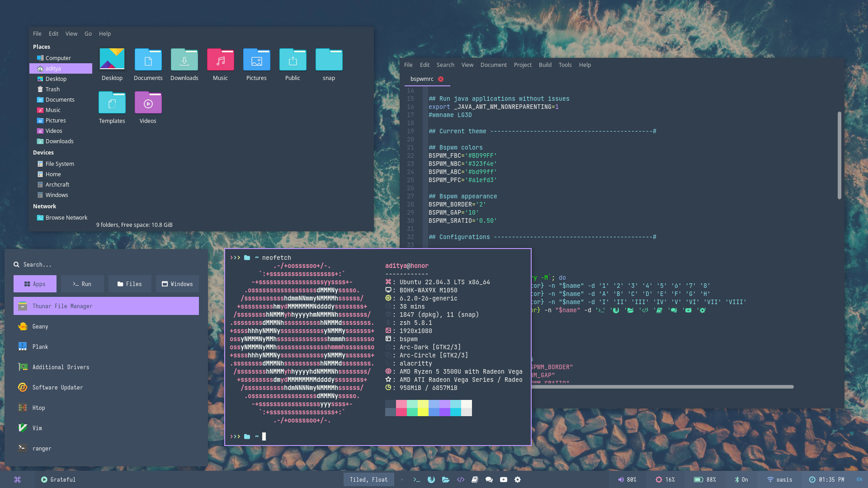Open the Go menu in Thunar

click(x=88, y=33)
